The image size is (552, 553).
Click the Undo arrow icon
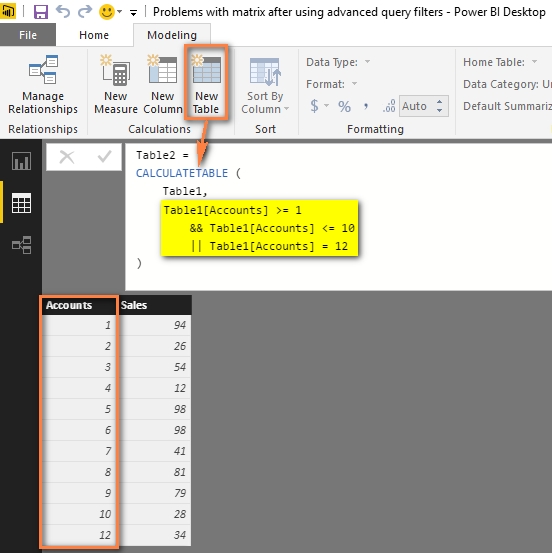point(63,12)
